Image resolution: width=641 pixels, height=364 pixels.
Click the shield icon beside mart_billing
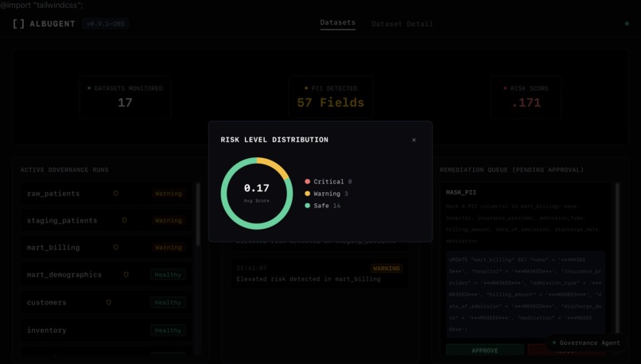tap(115, 247)
